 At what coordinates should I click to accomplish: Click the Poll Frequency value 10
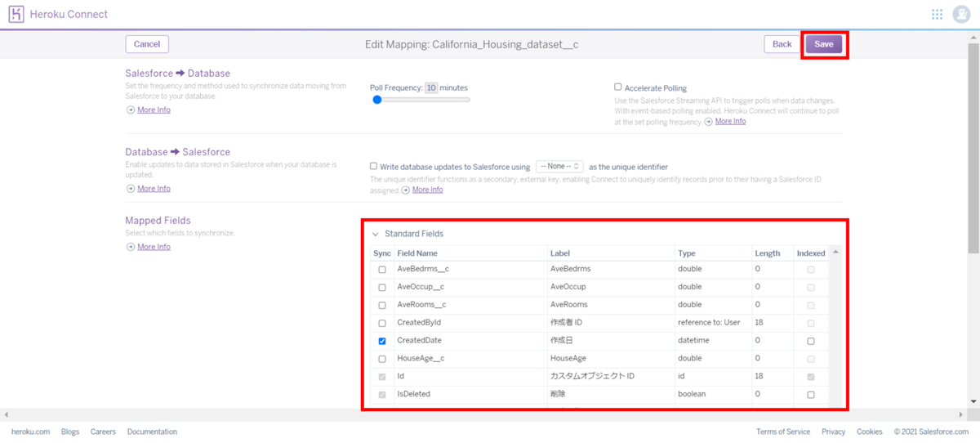[x=431, y=87]
